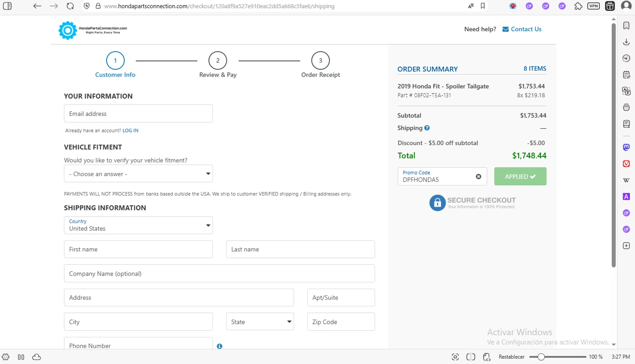The image size is (635, 364).
Task: Open the State dropdown
Action: 260,322
